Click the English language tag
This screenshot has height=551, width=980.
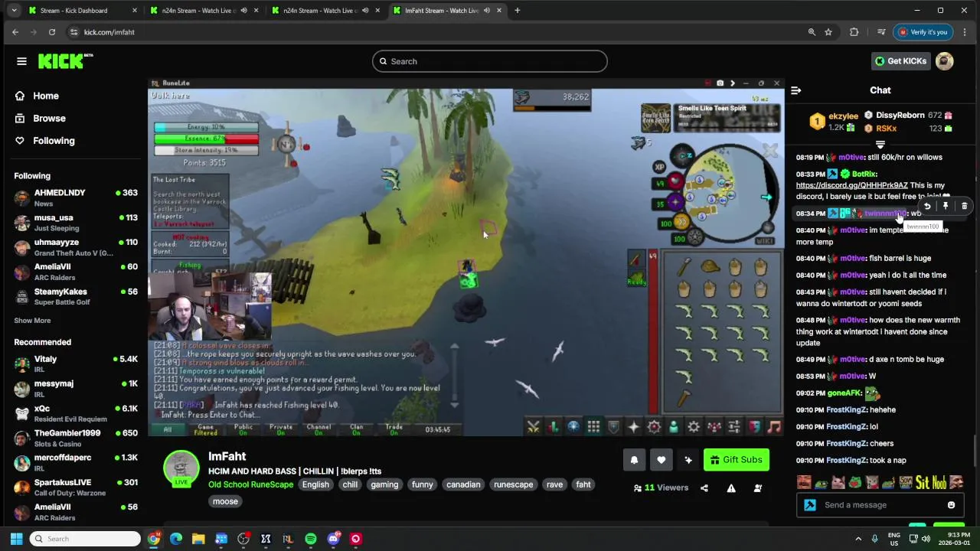click(x=315, y=484)
